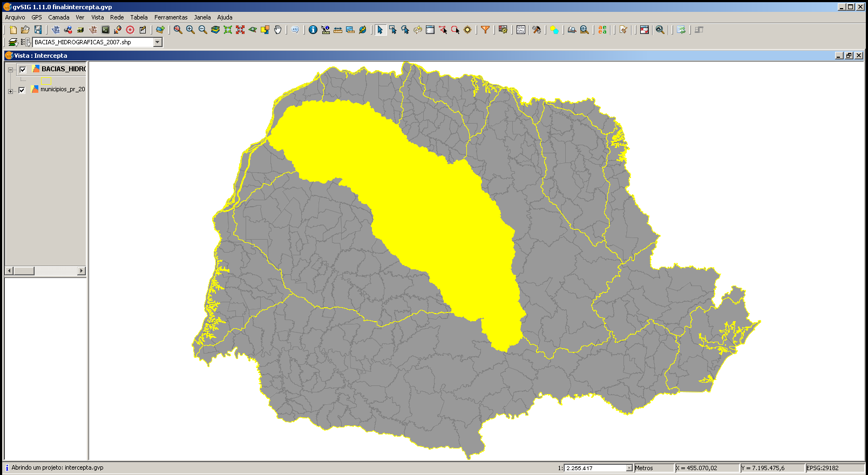Toggle the municipios_pr layer checkbox
This screenshot has height=475, width=868.
pyautogui.click(x=22, y=90)
